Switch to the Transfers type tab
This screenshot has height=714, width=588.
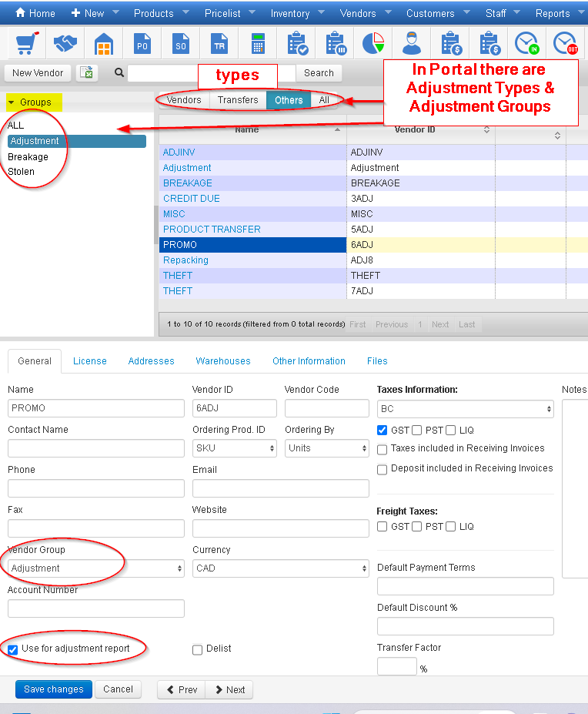pos(238,99)
